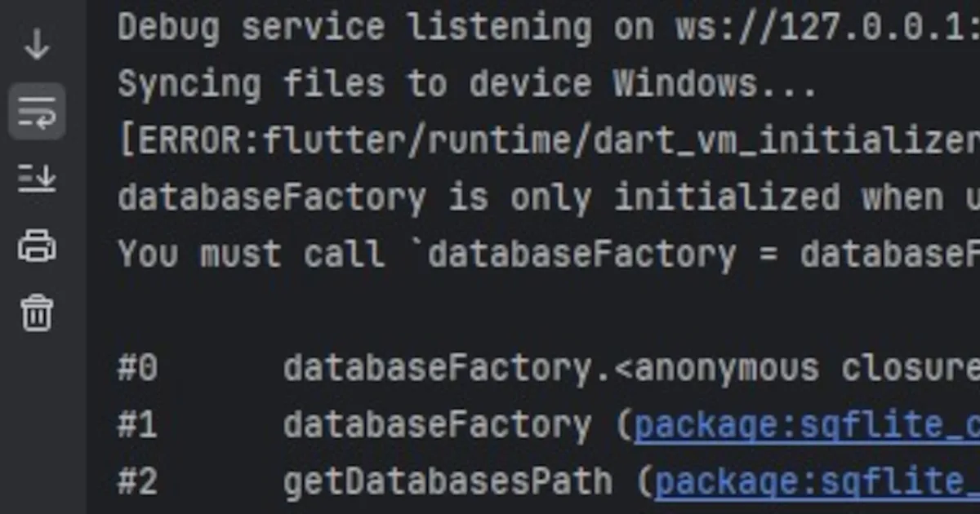
Task: Click the Scroll to End icon
Action: [37, 178]
